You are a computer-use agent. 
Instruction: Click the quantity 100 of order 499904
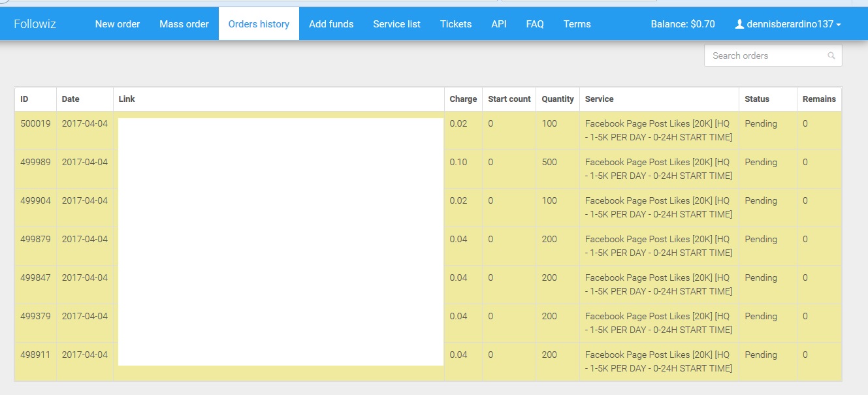point(549,200)
